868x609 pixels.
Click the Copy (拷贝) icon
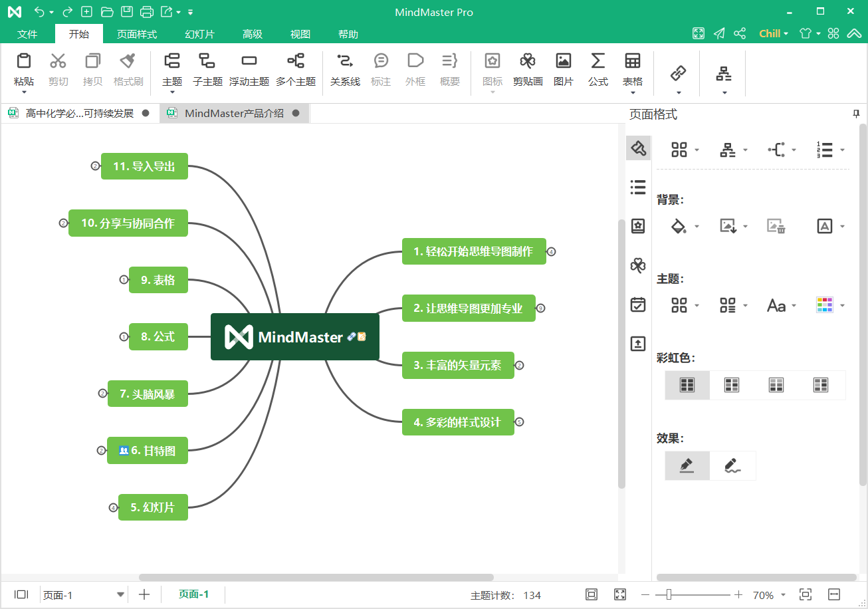[x=92, y=61]
